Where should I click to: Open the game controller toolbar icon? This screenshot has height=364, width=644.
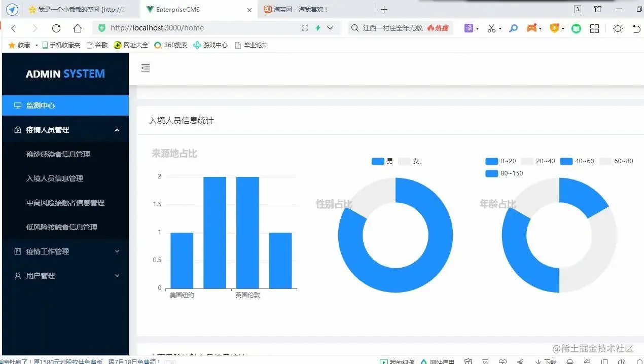tap(531, 28)
